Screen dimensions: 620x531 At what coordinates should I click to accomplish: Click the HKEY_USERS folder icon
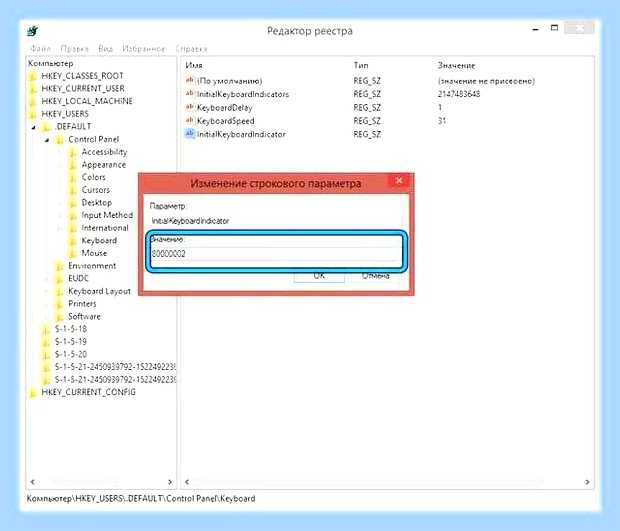[x=33, y=114]
